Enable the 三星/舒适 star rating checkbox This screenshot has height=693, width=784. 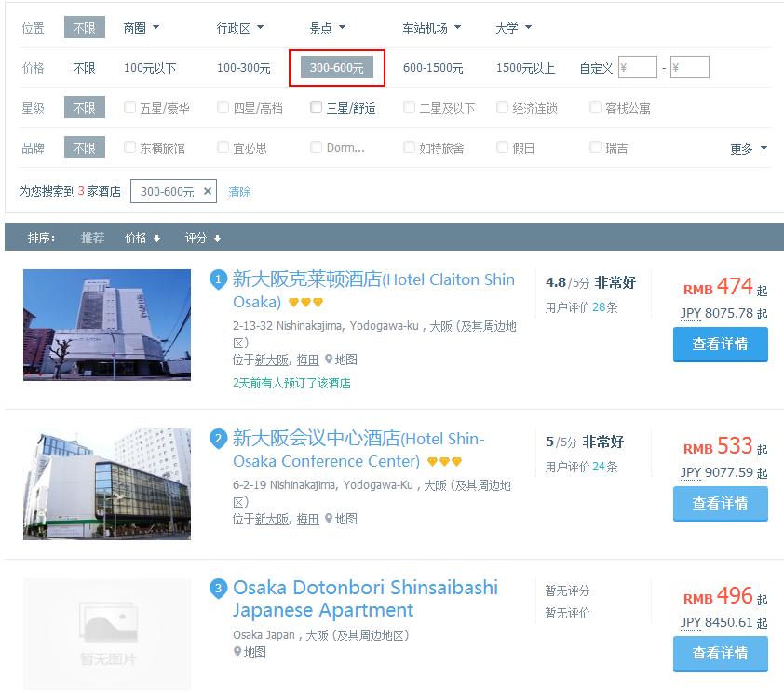(x=316, y=106)
